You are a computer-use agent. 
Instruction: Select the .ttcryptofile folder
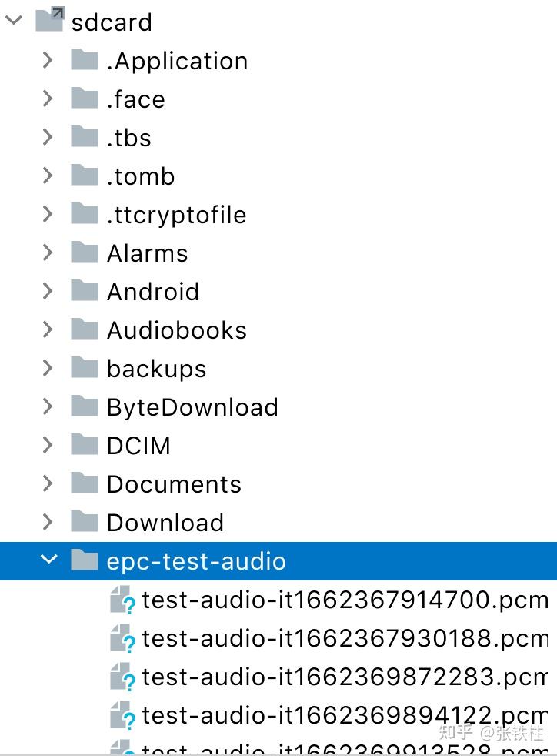[x=176, y=214]
